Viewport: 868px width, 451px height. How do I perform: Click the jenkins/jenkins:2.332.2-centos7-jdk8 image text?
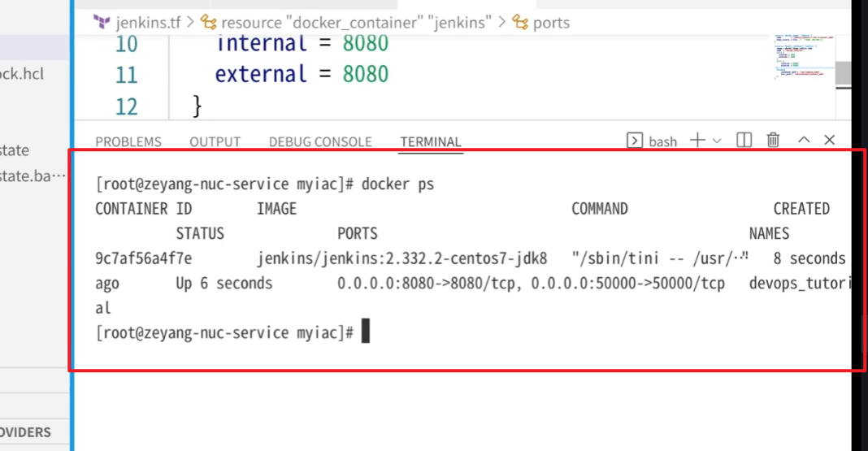401,258
